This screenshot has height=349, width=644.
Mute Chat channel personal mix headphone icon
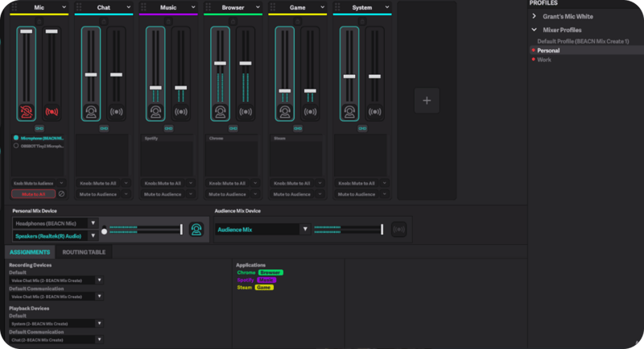pos(91,111)
